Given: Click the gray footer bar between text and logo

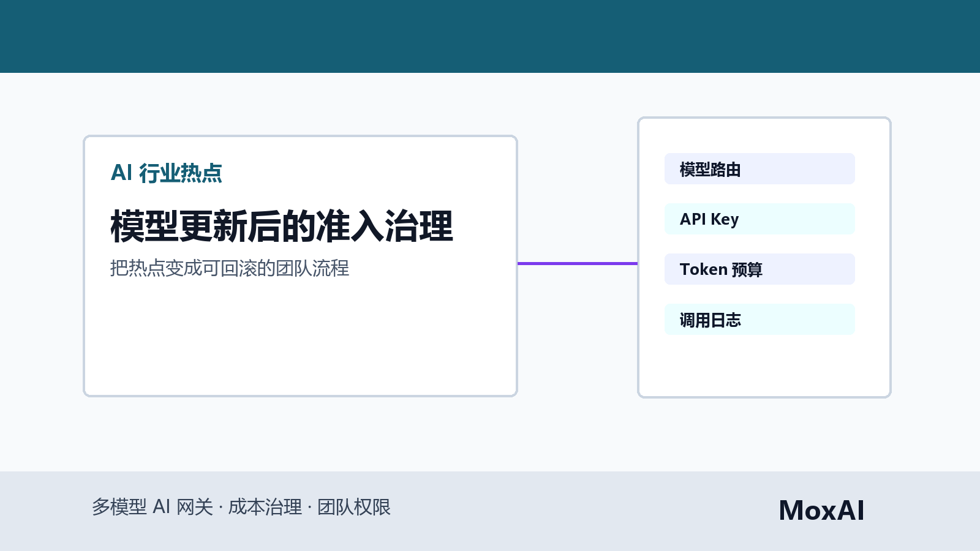Looking at the screenshot, I should click(x=585, y=511).
